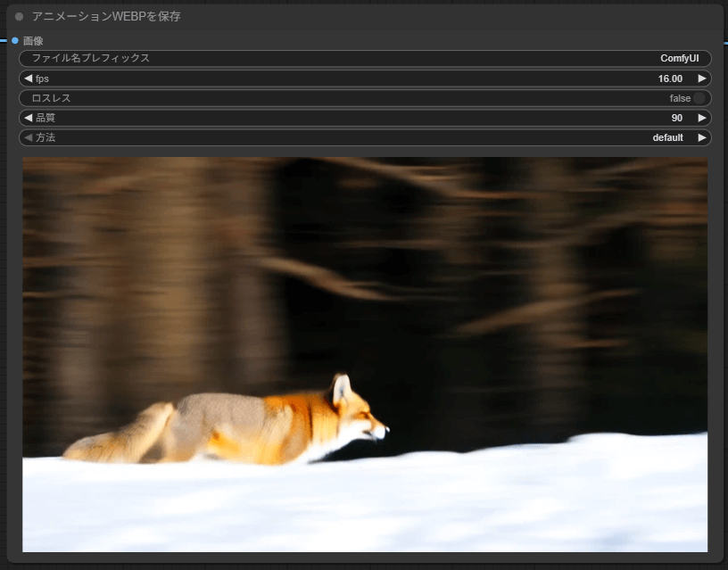Click the blue 画像 input connector dot
Screen dimensions: 728x570
15,41
